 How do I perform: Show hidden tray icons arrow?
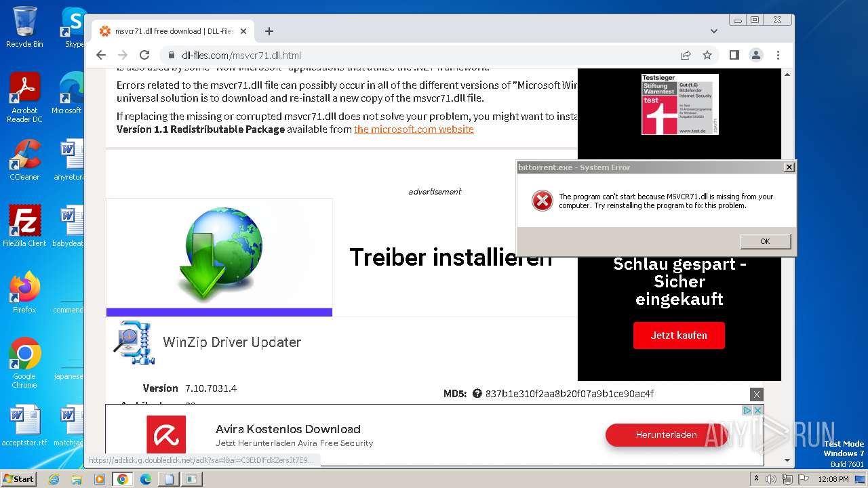757,479
